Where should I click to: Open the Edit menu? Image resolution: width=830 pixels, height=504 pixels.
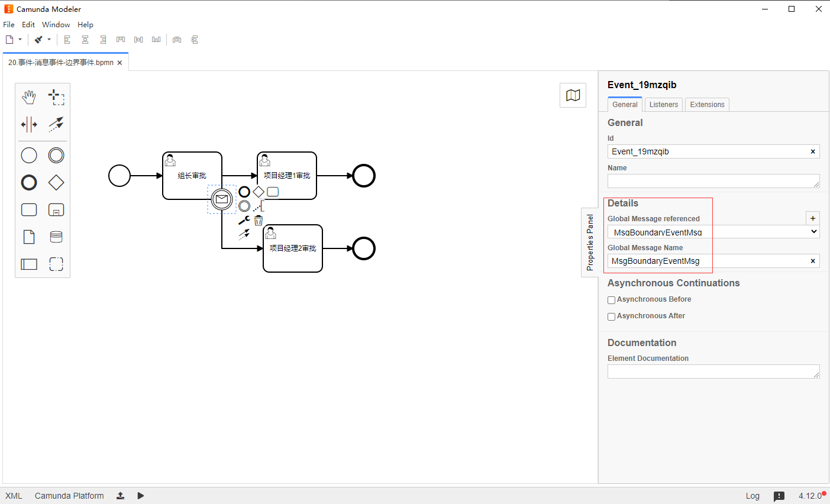pos(28,24)
